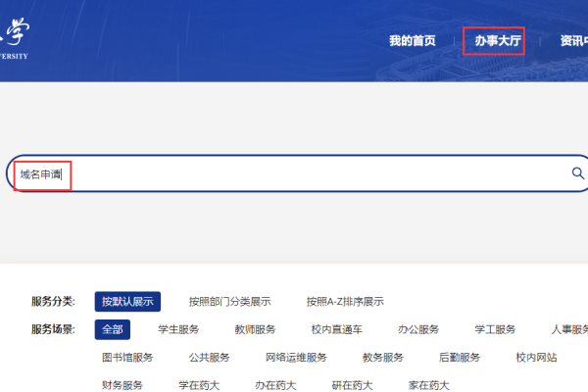Filter by 图书馆服务

click(127, 357)
